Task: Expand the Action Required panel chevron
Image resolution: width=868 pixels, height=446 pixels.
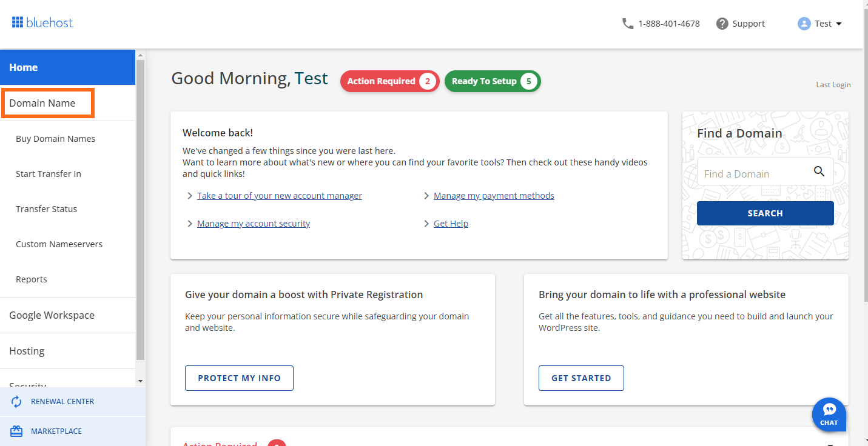Action: click(830, 444)
